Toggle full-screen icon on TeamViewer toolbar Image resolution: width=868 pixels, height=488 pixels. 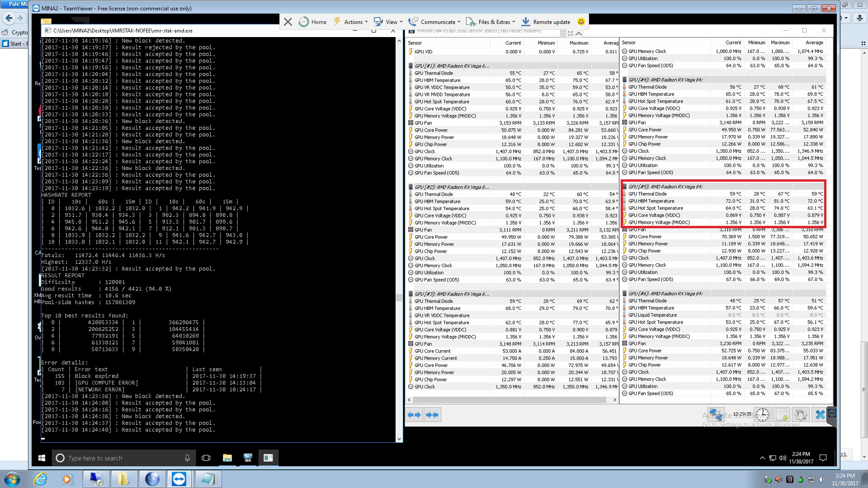coord(571,33)
